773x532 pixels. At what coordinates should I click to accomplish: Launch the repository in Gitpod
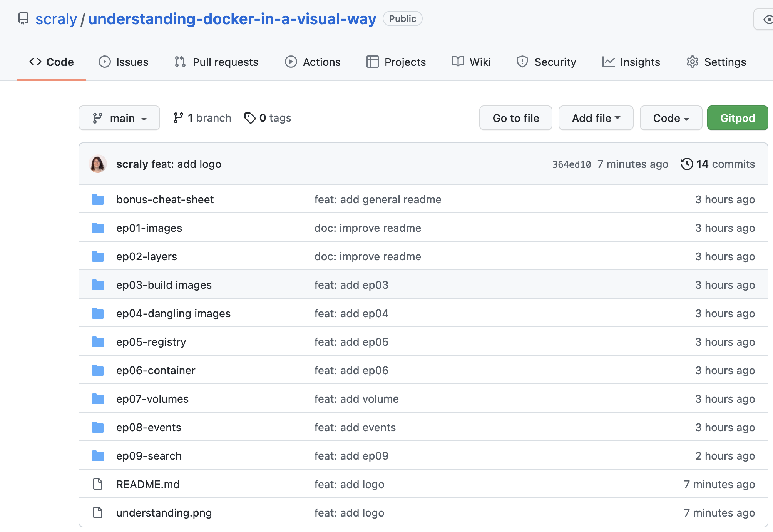(x=737, y=118)
